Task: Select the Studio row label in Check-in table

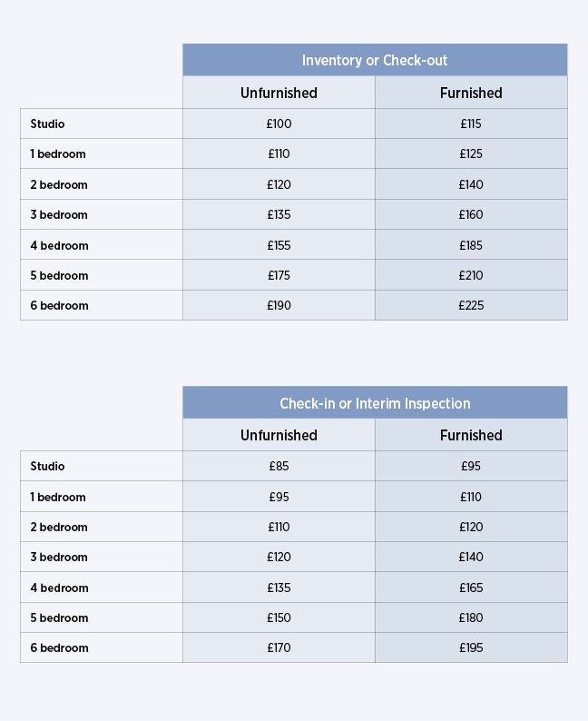Action: pyautogui.click(x=47, y=466)
